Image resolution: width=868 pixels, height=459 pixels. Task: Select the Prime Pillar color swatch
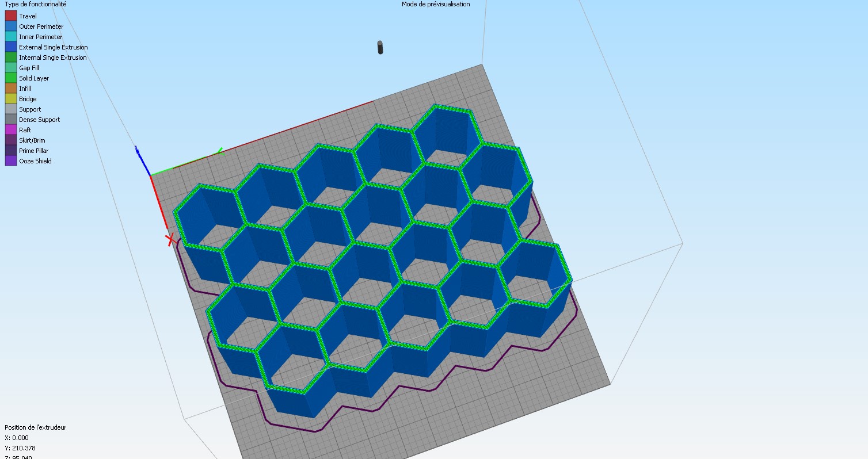pos(11,151)
